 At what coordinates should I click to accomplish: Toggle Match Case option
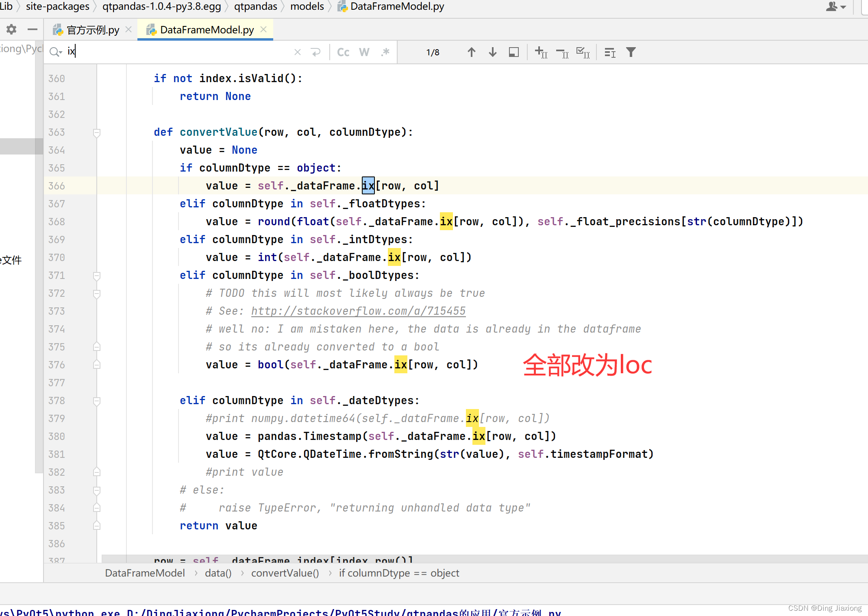pyautogui.click(x=343, y=52)
